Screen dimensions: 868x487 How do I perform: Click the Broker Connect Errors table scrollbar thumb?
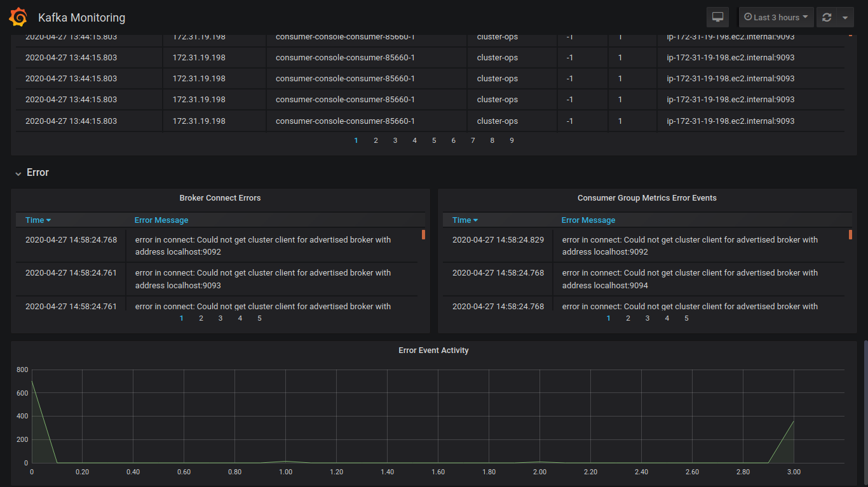point(423,235)
